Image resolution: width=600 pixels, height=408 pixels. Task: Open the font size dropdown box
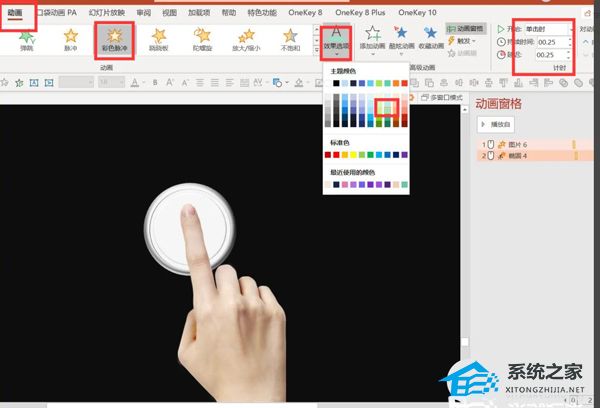111,82
